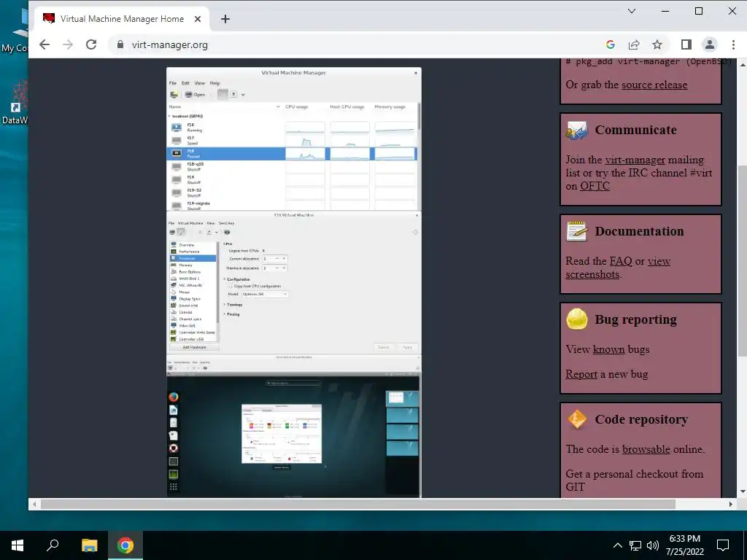Image resolution: width=747 pixels, height=560 pixels.
Task: Click the Virtual Machine Manager screenshot image
Action: pos(293,282)
